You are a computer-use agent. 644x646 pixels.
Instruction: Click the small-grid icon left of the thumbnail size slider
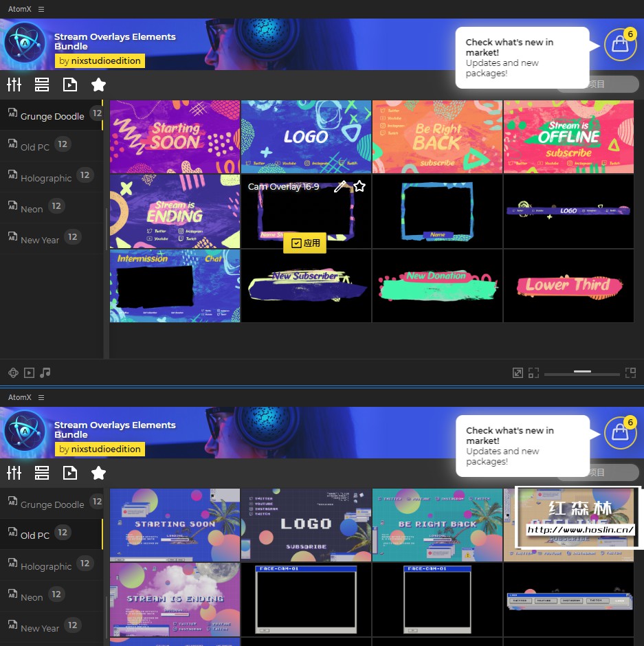coord(533,373)
